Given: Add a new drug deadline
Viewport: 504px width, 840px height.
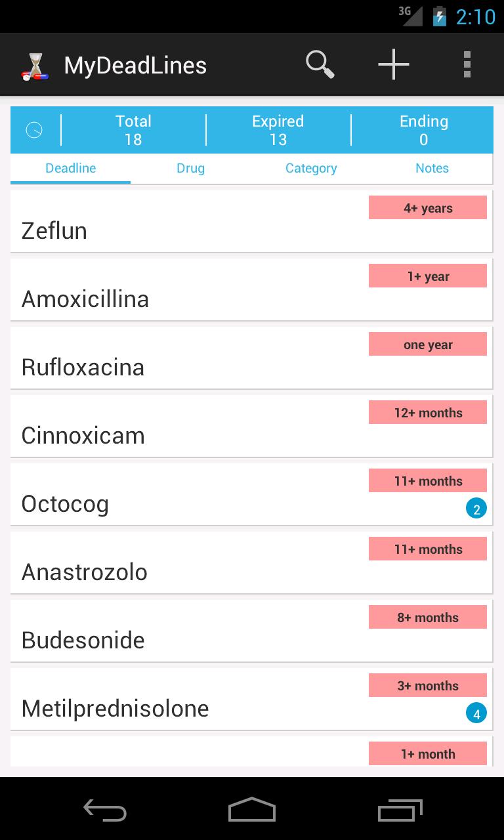Looking at the screenshot, I should 394,65.
